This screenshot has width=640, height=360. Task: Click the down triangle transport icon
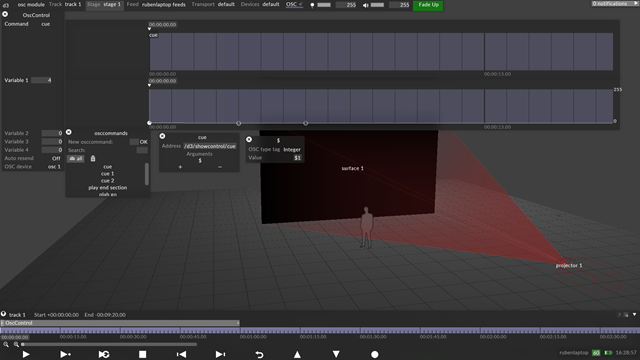pyautogui.click(x=336, y=354)
